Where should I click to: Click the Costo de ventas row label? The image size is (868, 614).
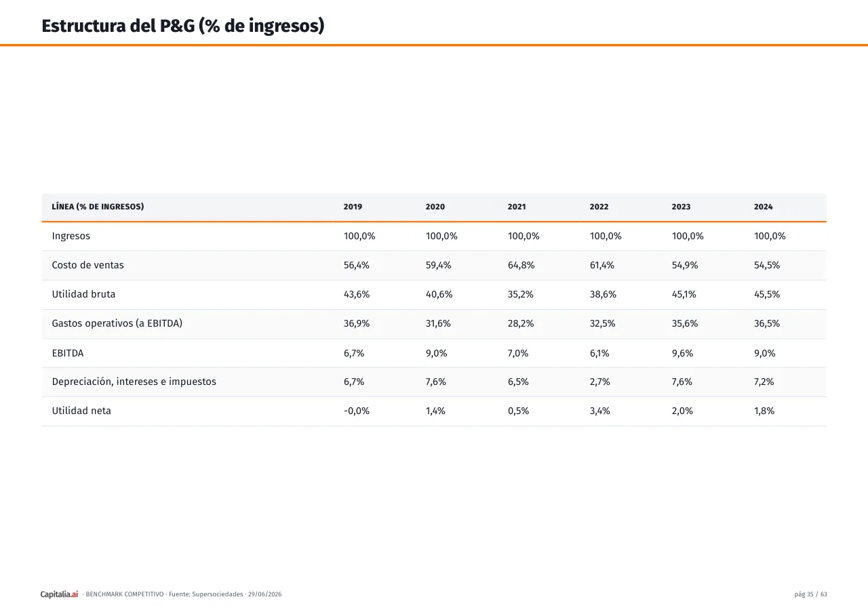[x=88, y=265]
